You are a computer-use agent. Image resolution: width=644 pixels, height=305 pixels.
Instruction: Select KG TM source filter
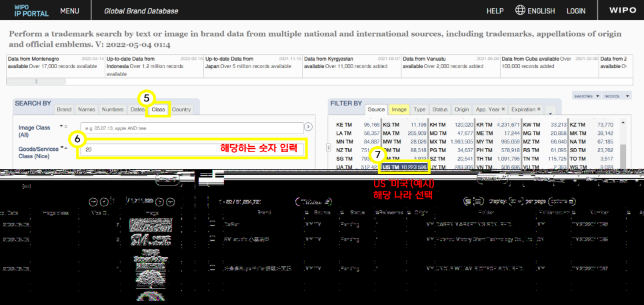pos(405,125)
